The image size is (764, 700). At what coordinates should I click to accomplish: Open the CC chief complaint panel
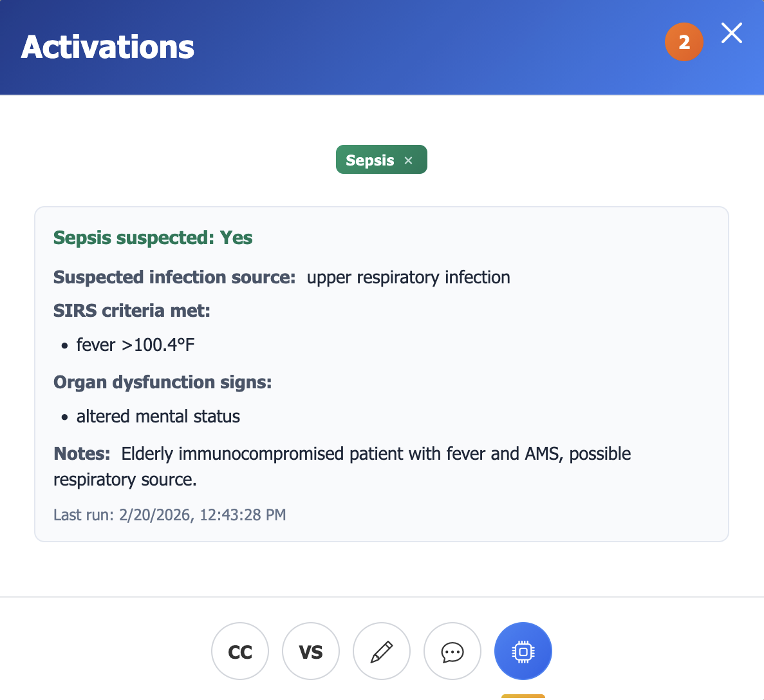[x=240, y=651]
